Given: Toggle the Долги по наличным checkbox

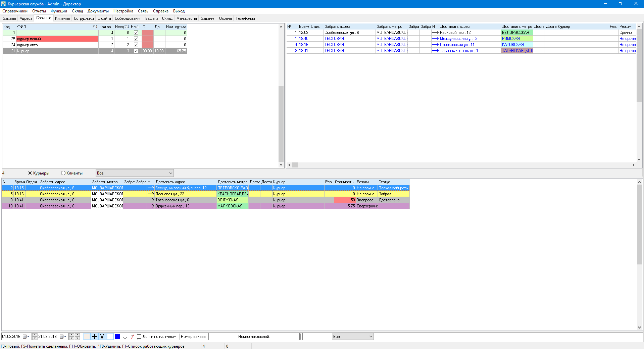Looking at the screenshot, I should click(139, 337).
